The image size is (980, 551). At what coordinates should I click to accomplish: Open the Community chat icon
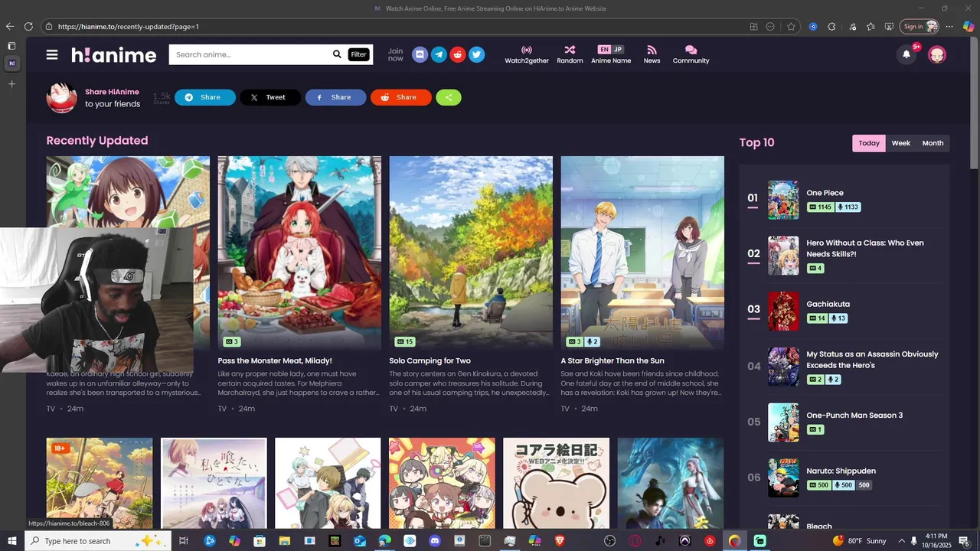coord(691,50)
